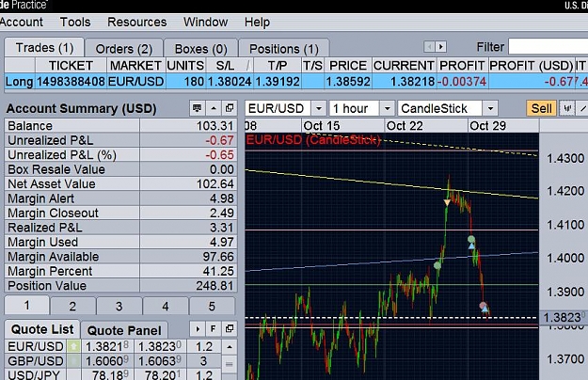The height and width of the screenshot is (380, 588).
Task: Select layout tab 4
Action: pos(166,307)
